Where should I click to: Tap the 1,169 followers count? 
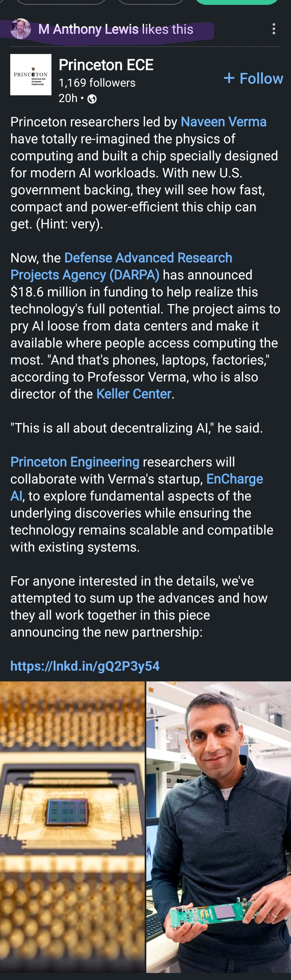coord(97,83)
